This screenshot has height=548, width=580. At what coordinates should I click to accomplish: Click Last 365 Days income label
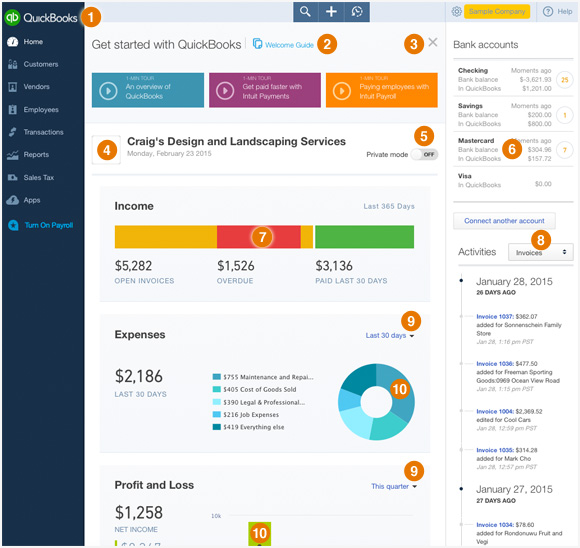(389, 206)
